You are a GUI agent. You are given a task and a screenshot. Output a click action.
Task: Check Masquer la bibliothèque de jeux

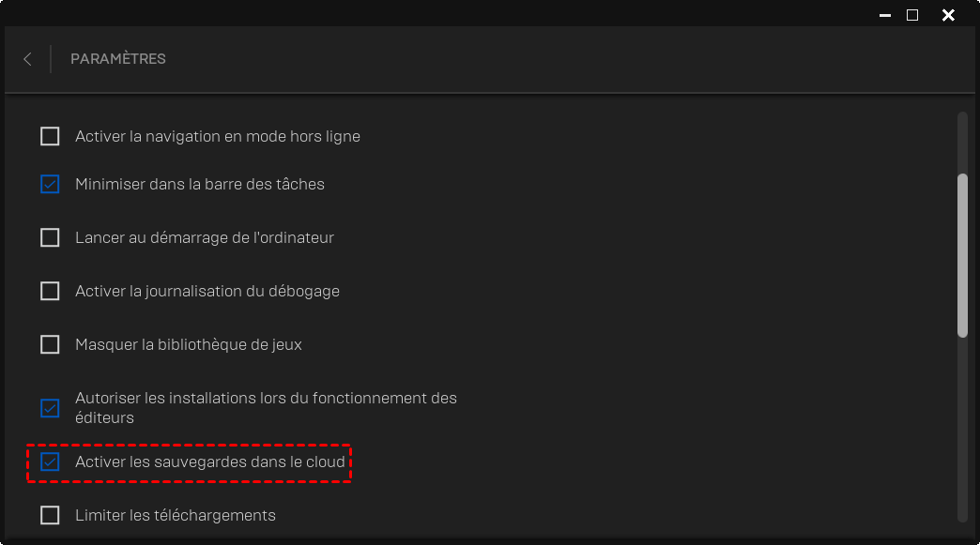click(x=50, y=344)
